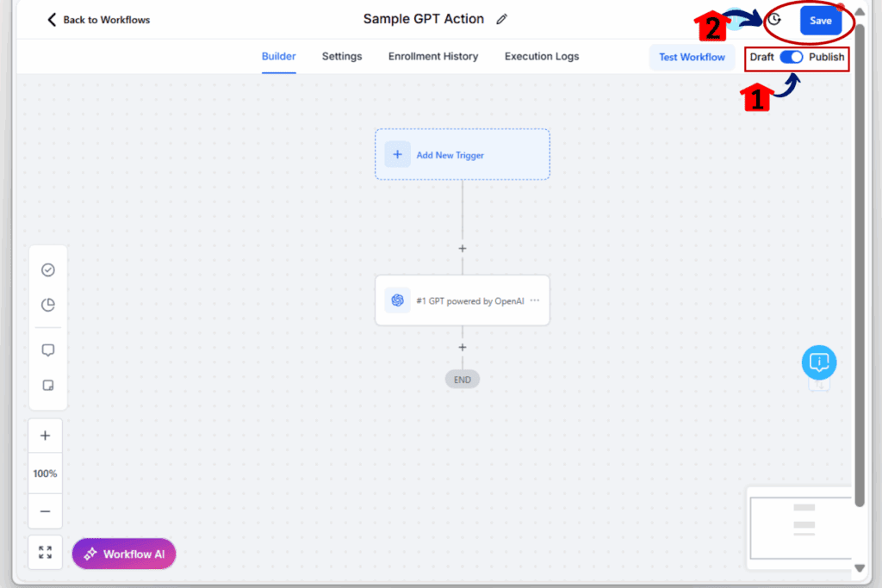Toggle Draft/Publish switch
This screenshot has width=882, height=588.
point(792,57)
